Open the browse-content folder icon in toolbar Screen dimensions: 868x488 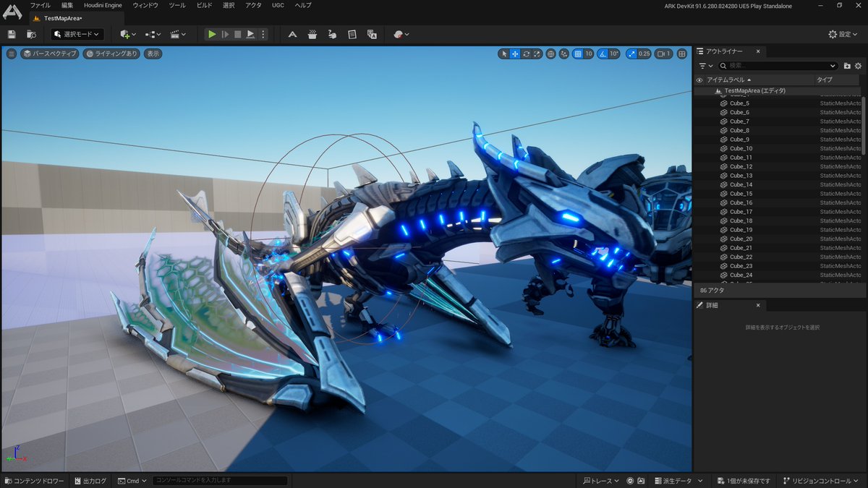31,34
